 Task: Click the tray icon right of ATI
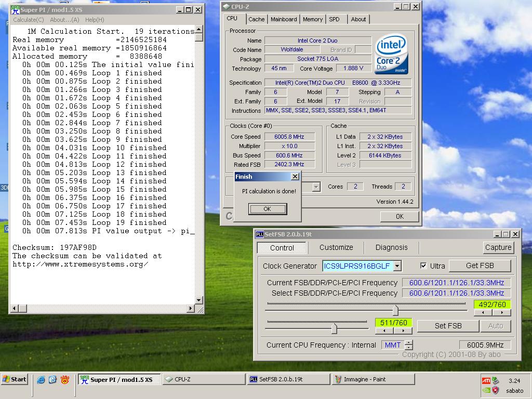pyautogui.click(x=495, y=381)
